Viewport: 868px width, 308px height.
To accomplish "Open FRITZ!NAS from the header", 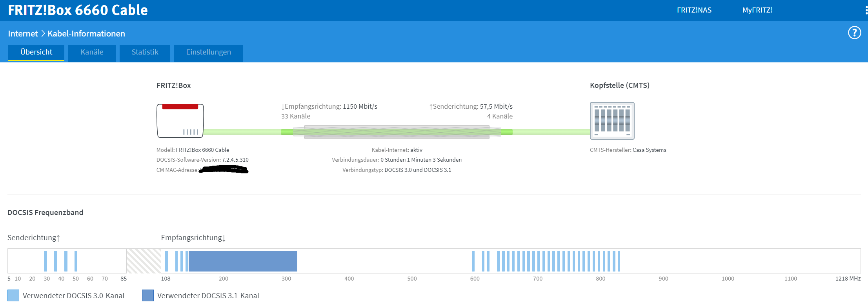I will 694,10.
